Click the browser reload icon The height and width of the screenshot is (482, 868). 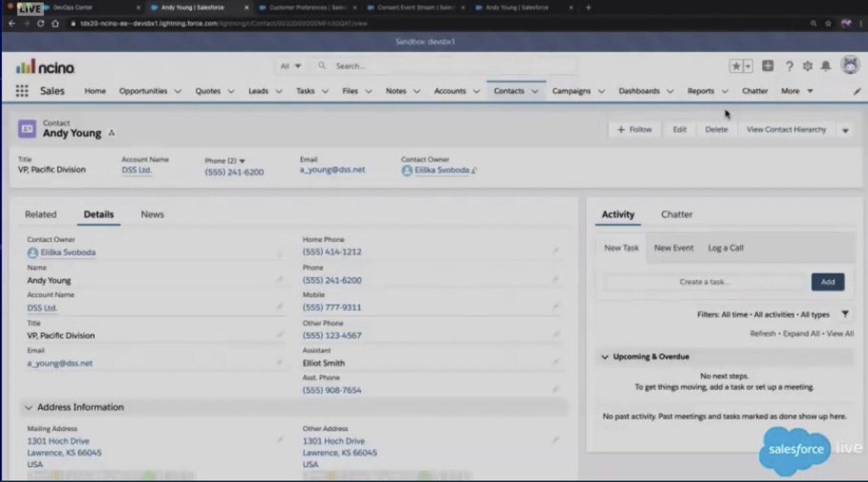[x=41, y=23]
